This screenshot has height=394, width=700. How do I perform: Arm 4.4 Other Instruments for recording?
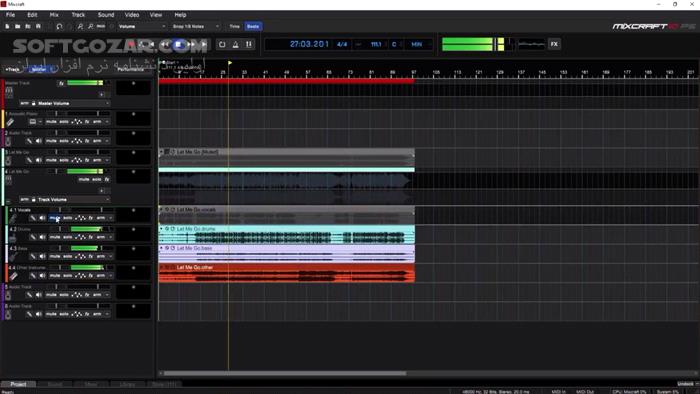(x=101, y=275)
